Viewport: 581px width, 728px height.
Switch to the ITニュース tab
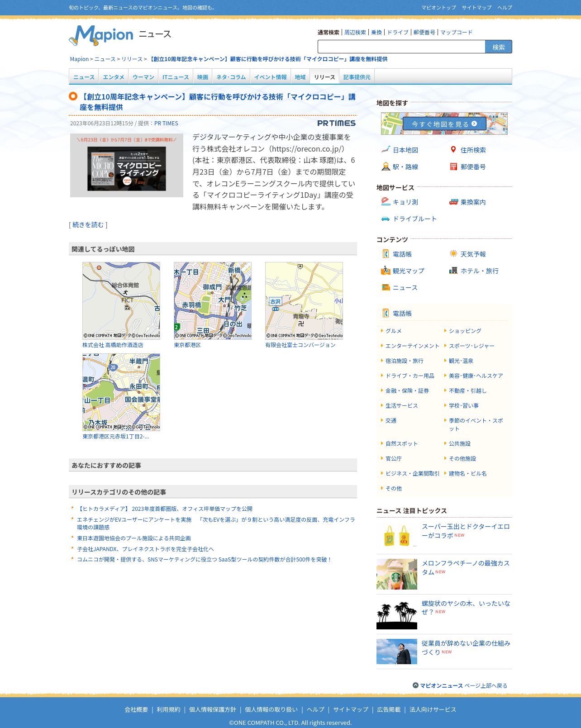[x=176, y=77]
